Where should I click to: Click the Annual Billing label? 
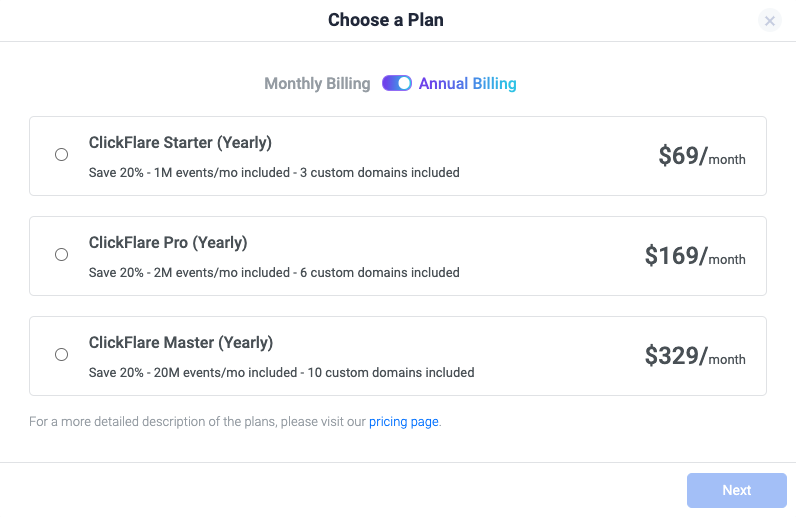467,84
